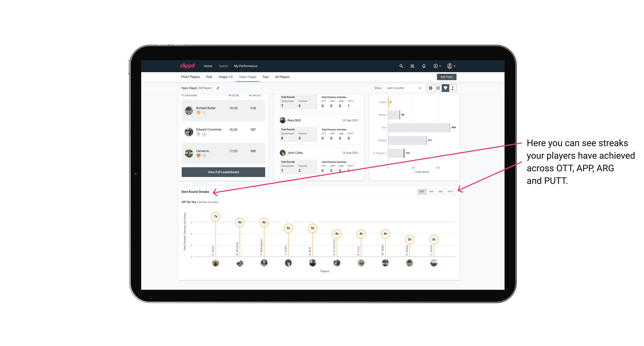Open the Last 3 months date dropdown
Image resolution: width=644 pixels, height=346 pixels.
click(403, 88)
